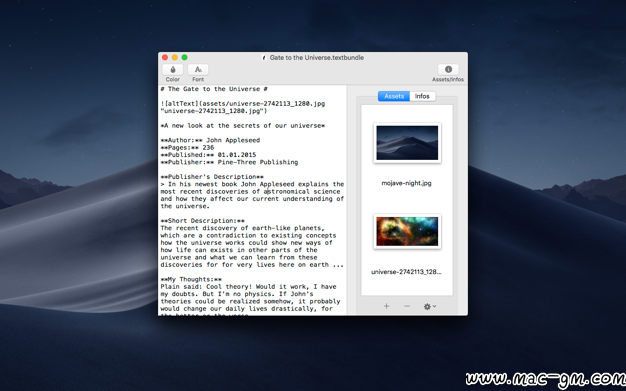Select the mojave-night.jpg thumbnail
Image resolution: width=626 pixels, height=391 pixels.
[x=407, y=143]
